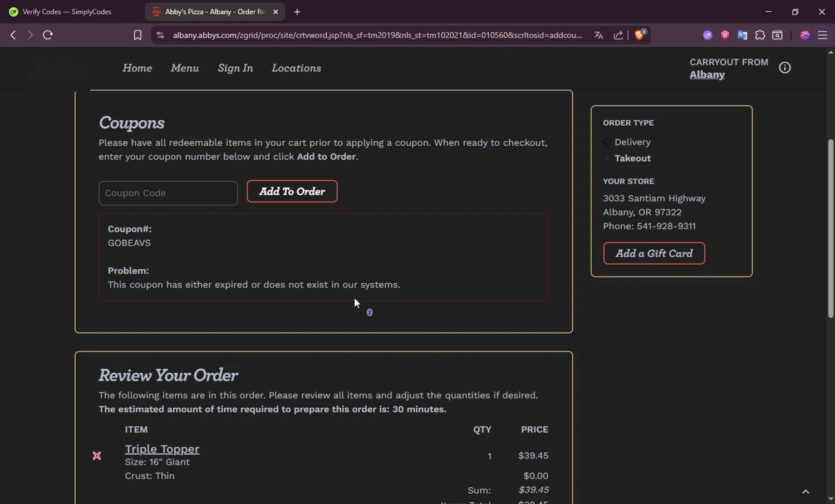Click the page vertical scrollbar thumb
This screenshot has height=504, width=835.
pyautogui.click(x=831, y=228)
